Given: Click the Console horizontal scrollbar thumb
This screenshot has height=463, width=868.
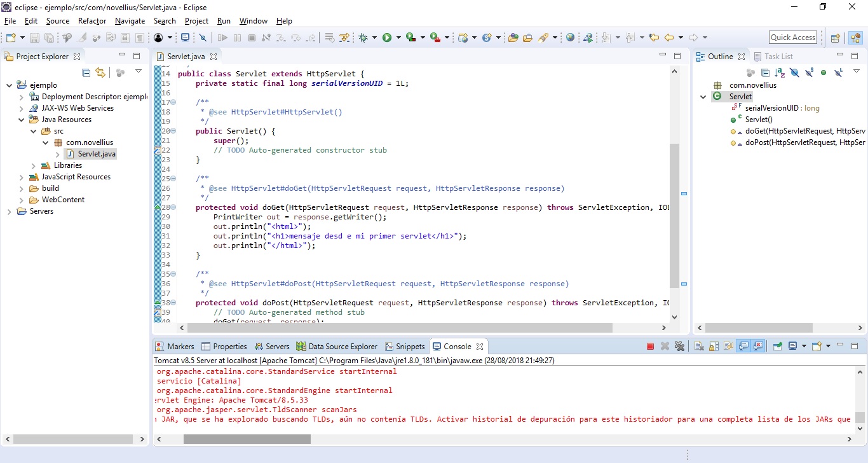Looking at the screenshot, I should click(247, 439).
